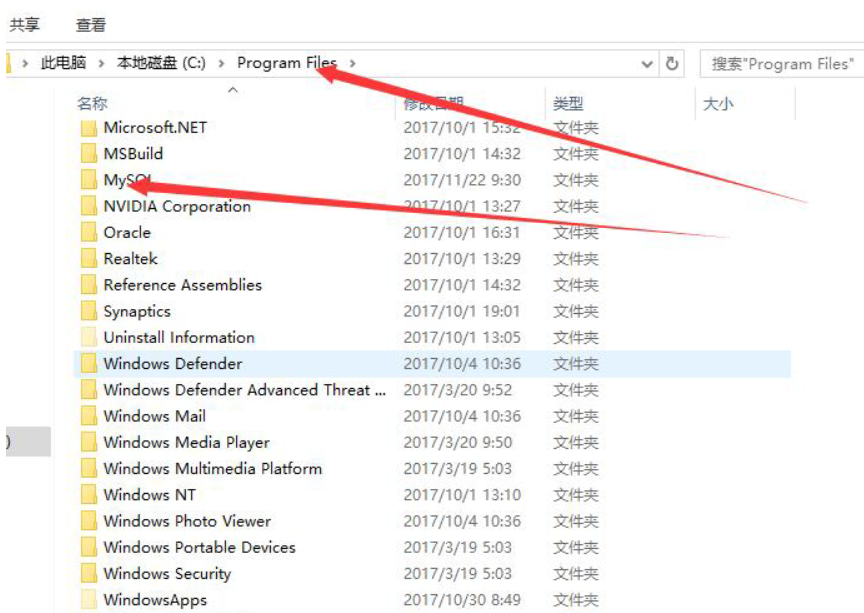Select the Windows NT folder icon

(x=89, y=495)
